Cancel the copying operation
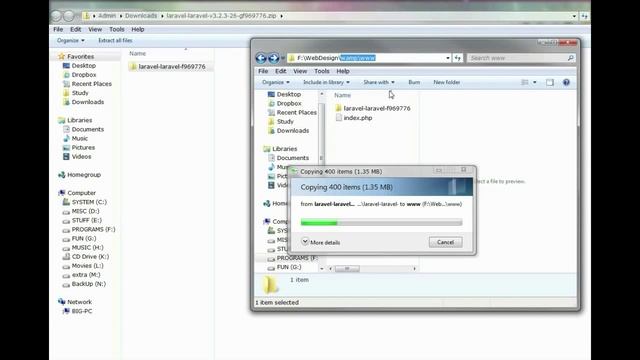The image size is (640, 360). 445,242
